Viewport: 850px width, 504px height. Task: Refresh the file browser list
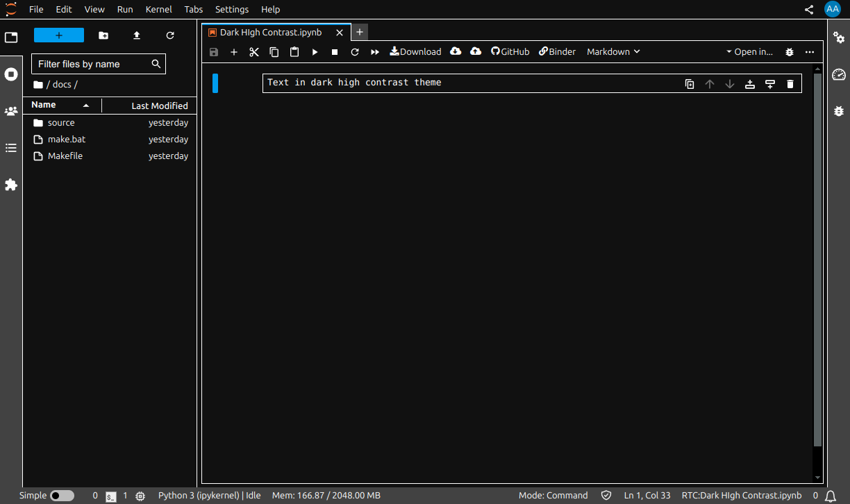[x=170, y=35]
